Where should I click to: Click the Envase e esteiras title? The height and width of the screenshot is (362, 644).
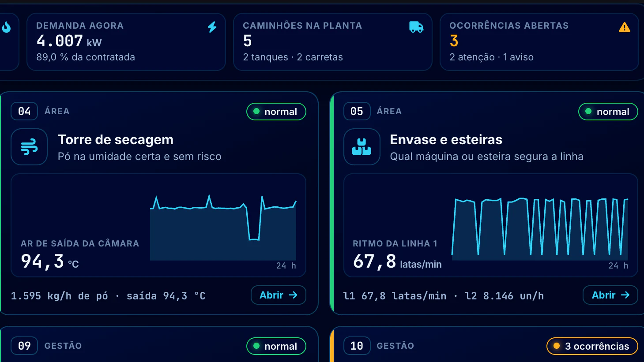(x=446, y=140)
